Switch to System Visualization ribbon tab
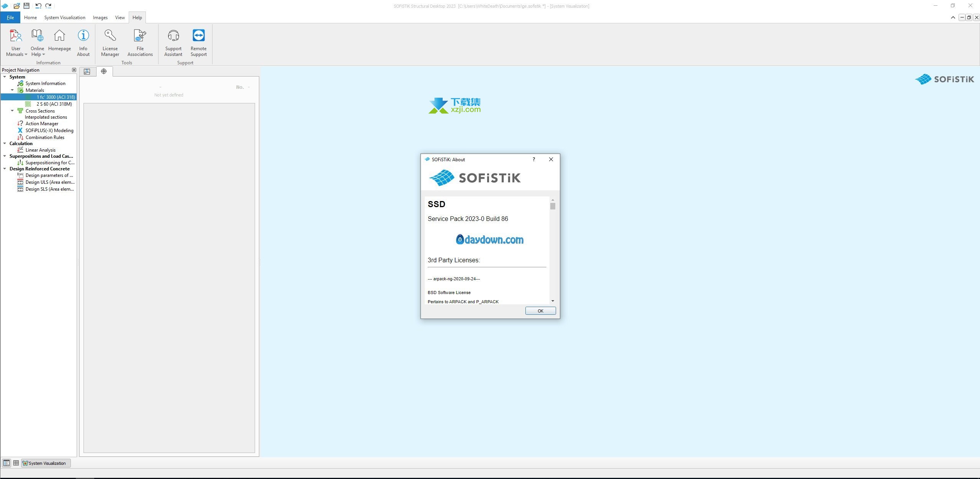This screenshot has width=980, height=479. [65, 18]
